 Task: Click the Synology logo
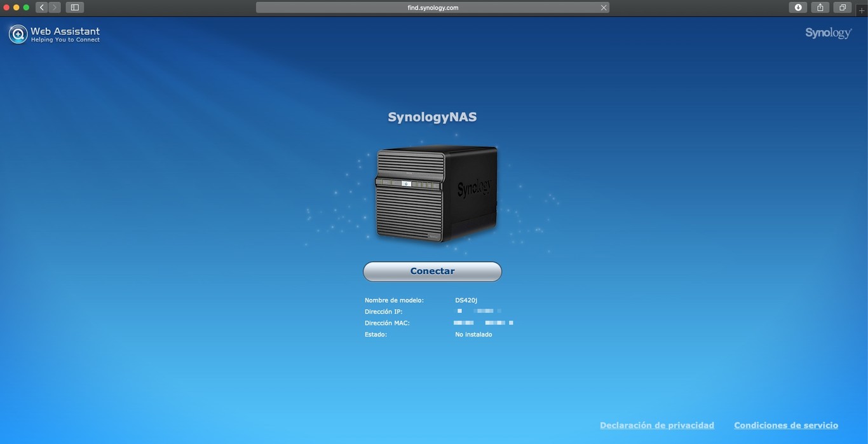point(828,32)
